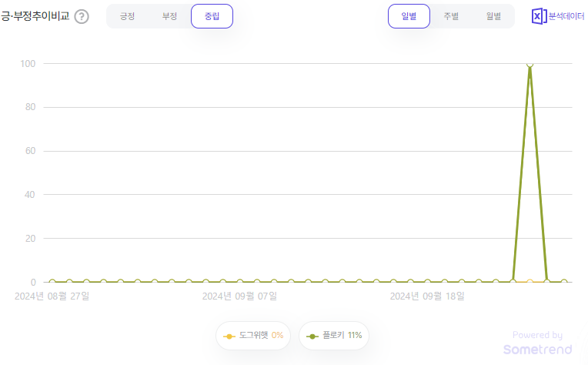Click the 2024년 08월 27일 axis label
Image resolution: width=588 pixels, height=365 pixels.
(x=52, y=296)
